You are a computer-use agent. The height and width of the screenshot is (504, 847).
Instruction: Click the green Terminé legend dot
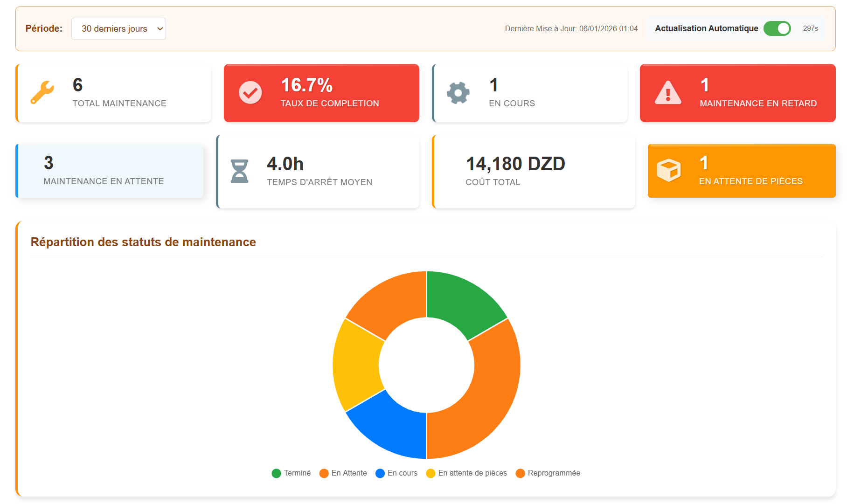click(276, 473)
